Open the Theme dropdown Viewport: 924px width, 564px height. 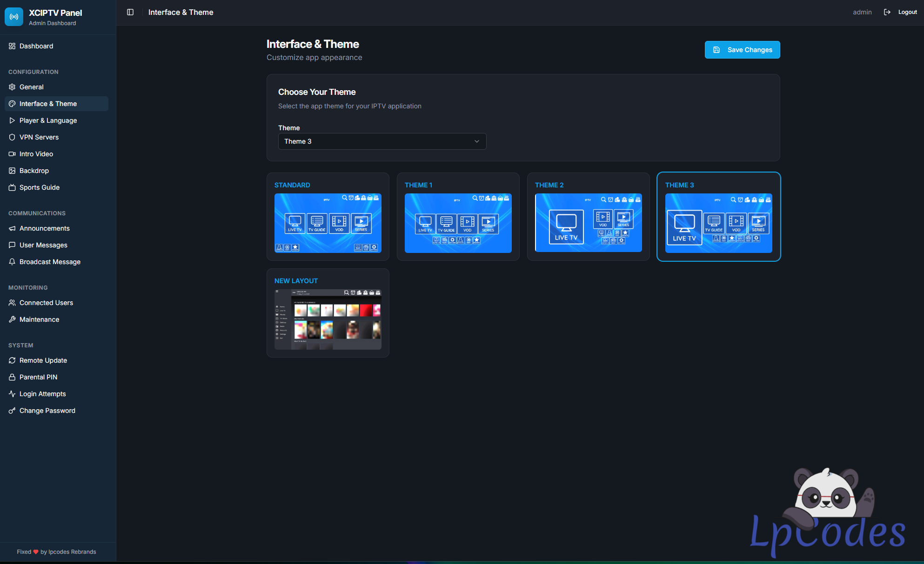pyautogui.click(x=382, y=141)
